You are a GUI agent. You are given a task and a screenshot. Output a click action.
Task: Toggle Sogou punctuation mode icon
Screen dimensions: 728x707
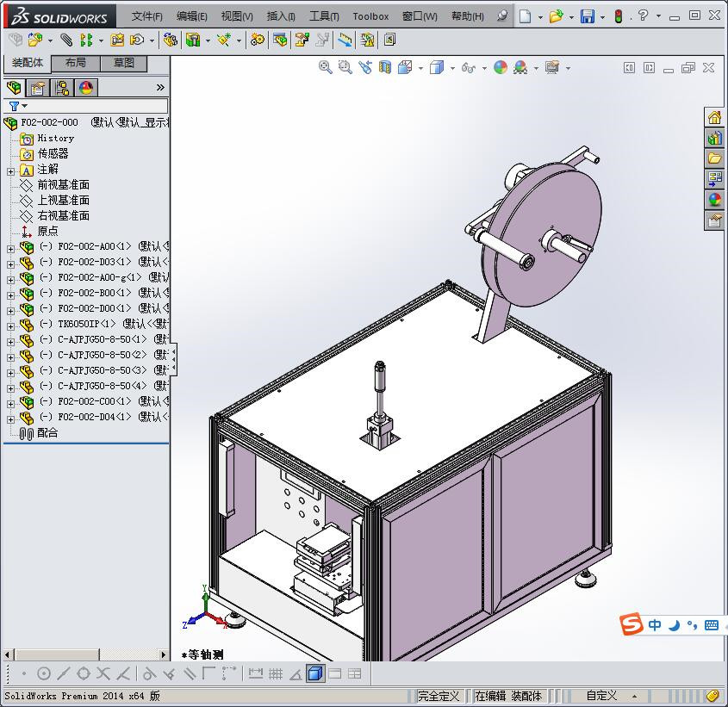[692, 625]
